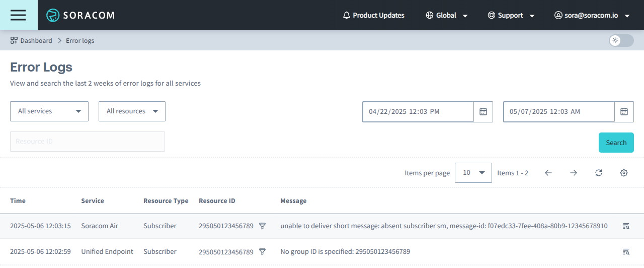Change Items per page dropdown
The height and width of the screenshot is (268, 644).
473,173
